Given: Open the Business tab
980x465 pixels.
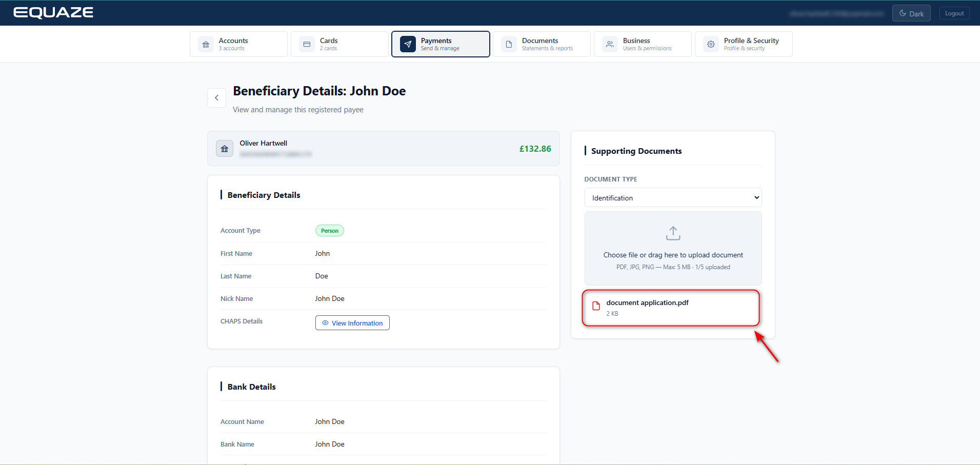Looking at the screenshot, I should [x=643, y=44].
